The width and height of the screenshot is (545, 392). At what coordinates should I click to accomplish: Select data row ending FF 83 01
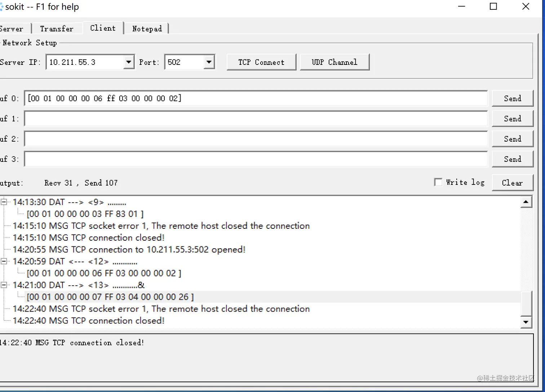(x=85, y=214)
